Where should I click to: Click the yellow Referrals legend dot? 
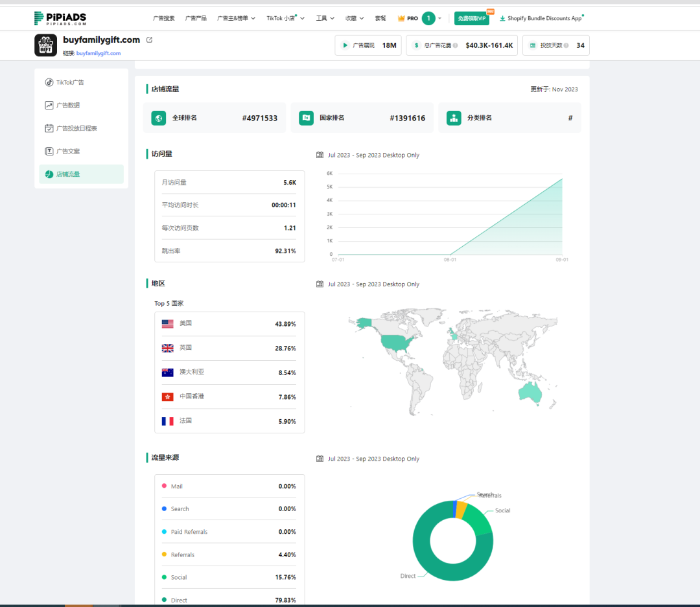coord(164,554)
